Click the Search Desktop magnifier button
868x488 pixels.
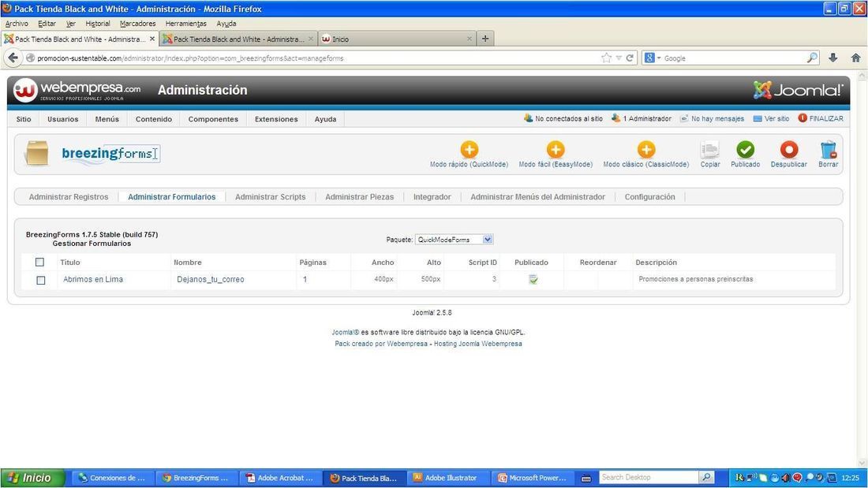point(706,477)
